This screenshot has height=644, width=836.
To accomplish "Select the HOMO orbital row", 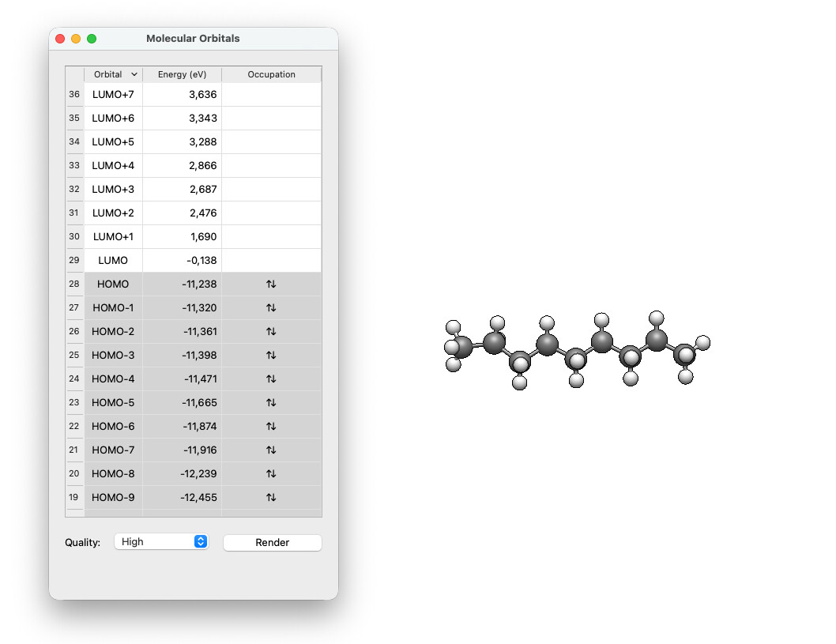I will 113,284.
